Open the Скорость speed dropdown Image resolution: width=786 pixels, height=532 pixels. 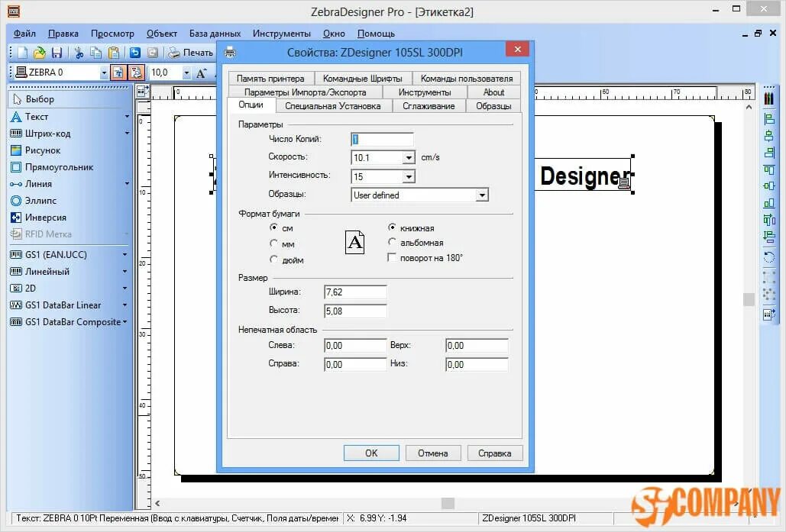409,158
